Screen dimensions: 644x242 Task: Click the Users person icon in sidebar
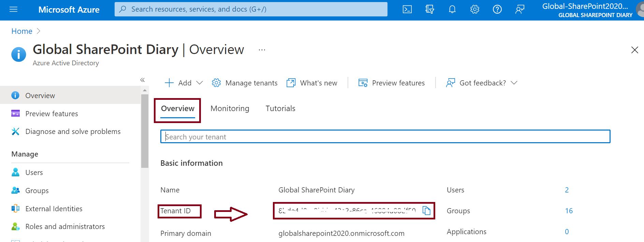click(x=15, y=172)
